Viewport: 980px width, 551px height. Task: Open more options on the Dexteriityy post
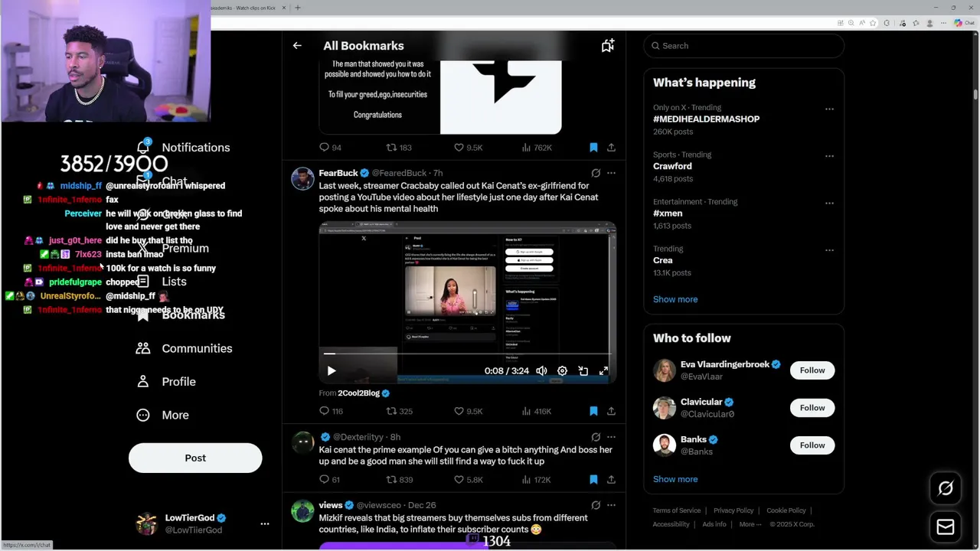(x=611, y=437)
